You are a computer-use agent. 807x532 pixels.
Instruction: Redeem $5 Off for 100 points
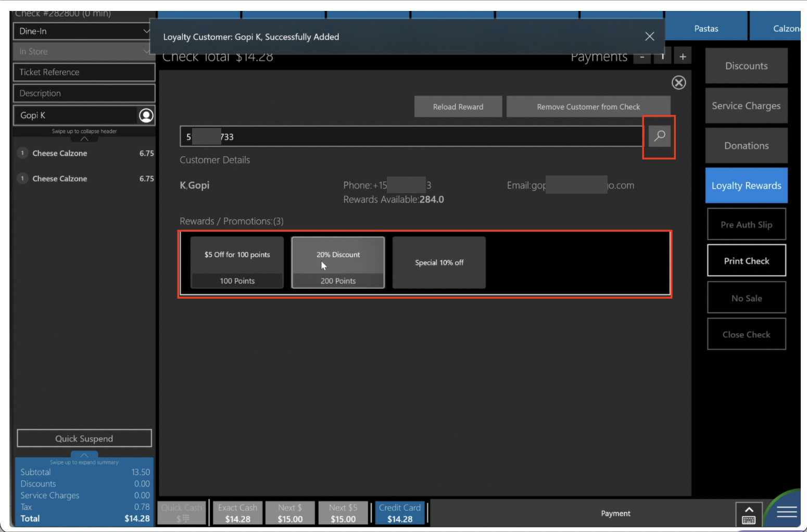click(237, 262)
